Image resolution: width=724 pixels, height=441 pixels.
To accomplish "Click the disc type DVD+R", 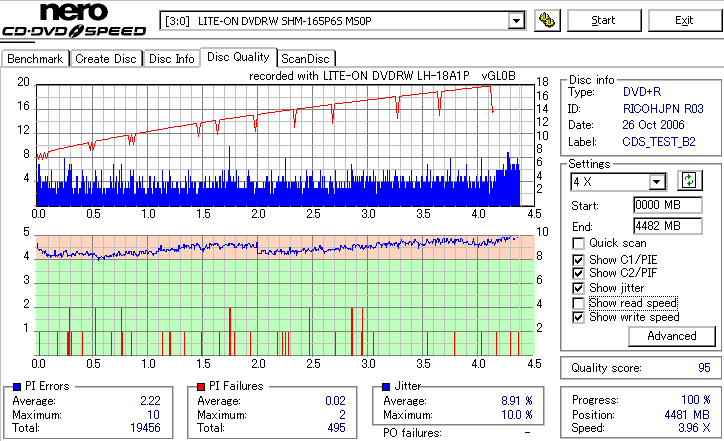I will 642,92.
